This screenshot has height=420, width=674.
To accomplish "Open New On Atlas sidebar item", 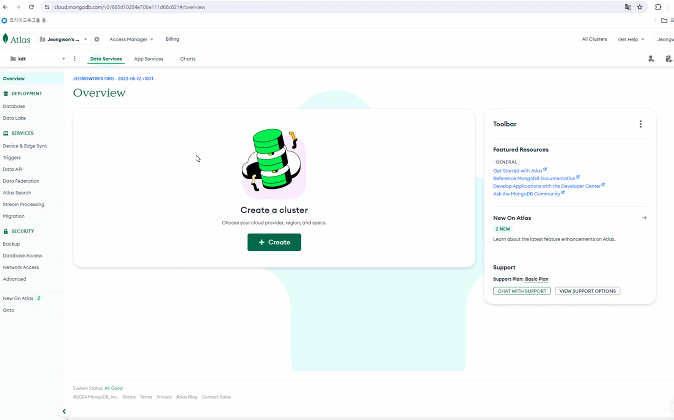I will click(x=22, y=298).
